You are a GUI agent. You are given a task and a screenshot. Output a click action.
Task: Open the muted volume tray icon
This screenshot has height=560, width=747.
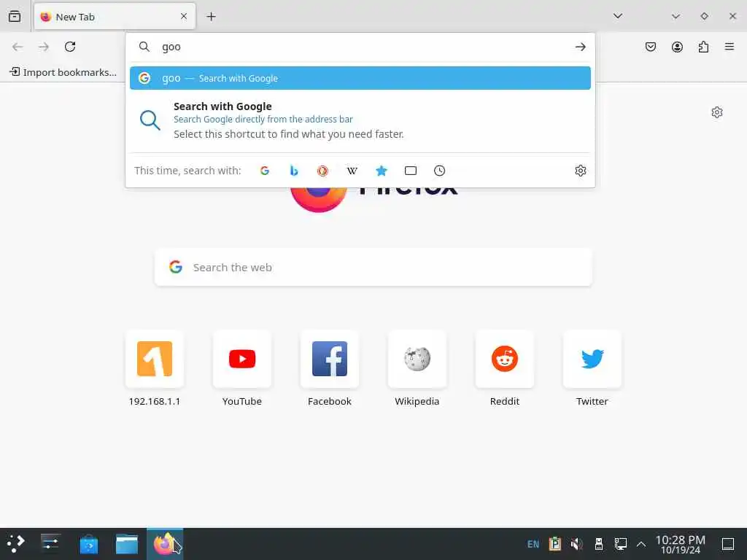577,544
